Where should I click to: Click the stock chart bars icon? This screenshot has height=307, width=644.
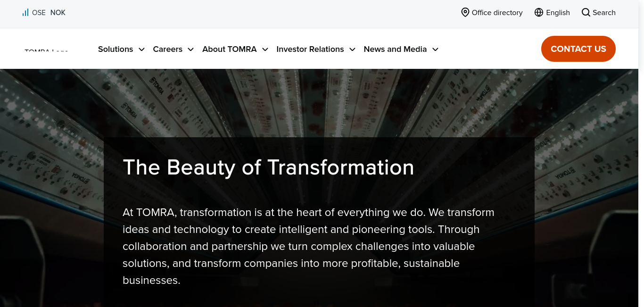(x=25, y=13)
